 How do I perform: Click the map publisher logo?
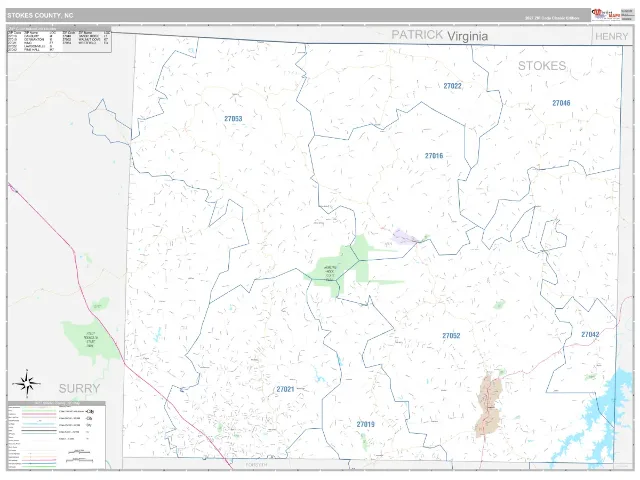click(x=606, y=15)
